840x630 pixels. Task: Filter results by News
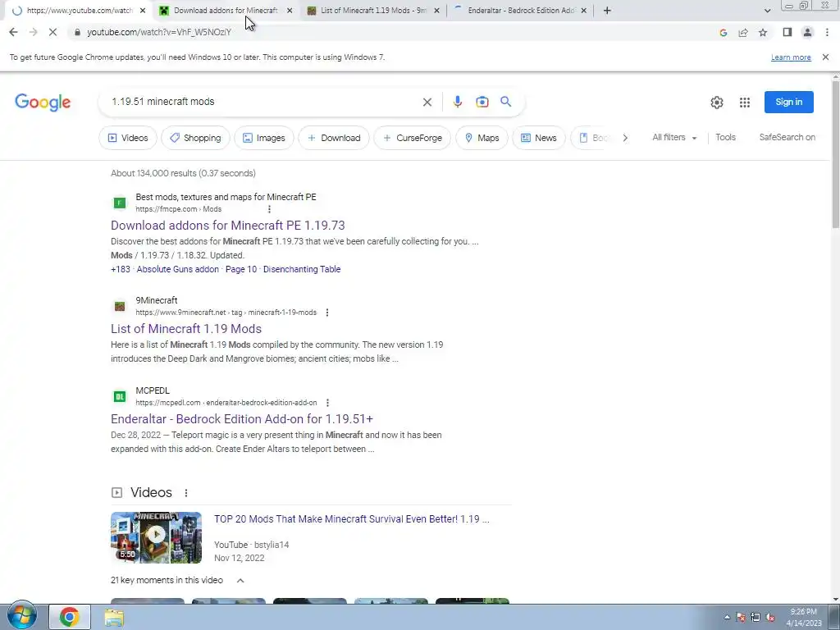click(x=539, y=138)
